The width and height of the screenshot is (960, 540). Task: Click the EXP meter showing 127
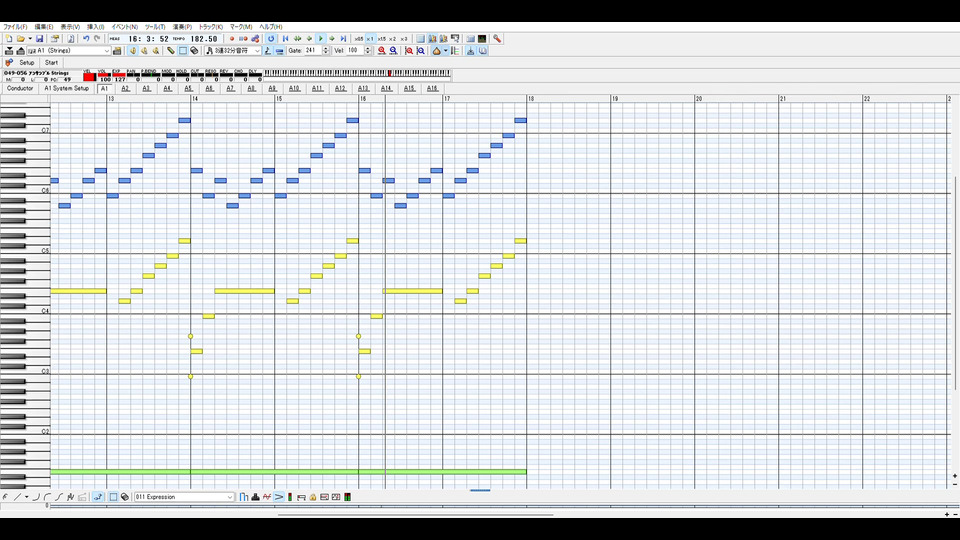coord(119,76)
